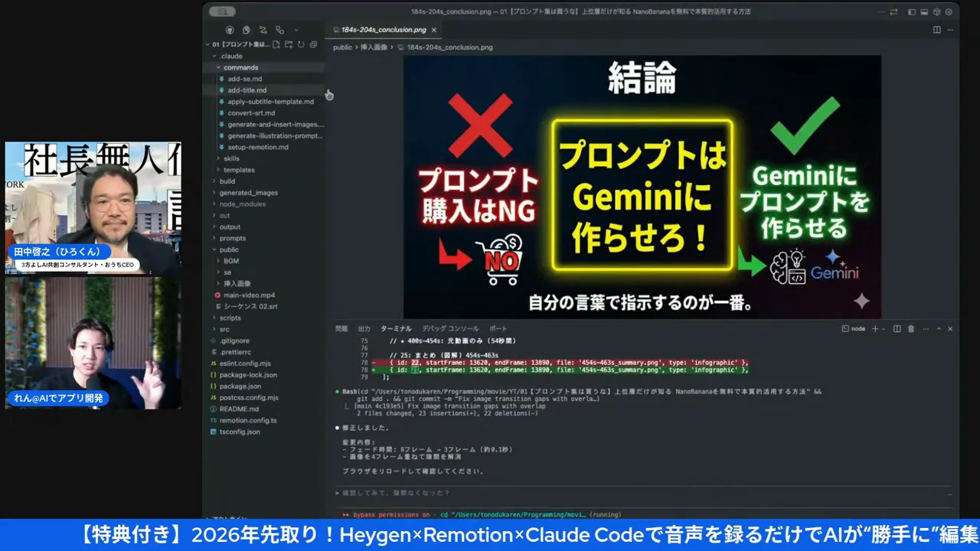Image resolution: width=980 pixels, height=551 pixels.
Task: Open the ポート tab in the panel
Action: click(498, 328)
